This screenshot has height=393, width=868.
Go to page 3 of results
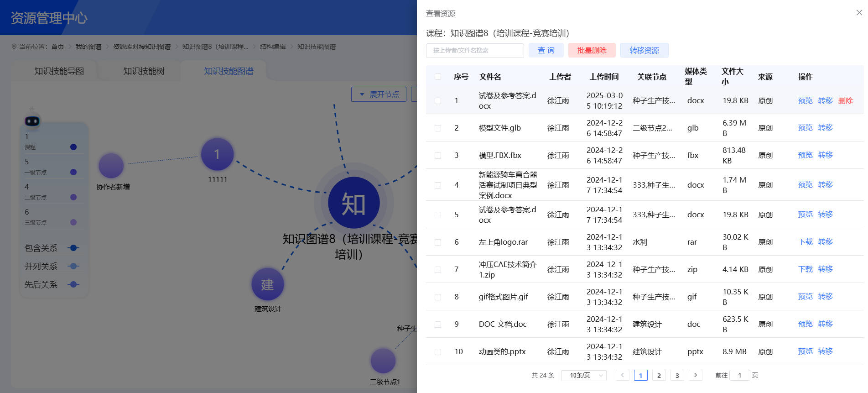pyautogui.click(x=677, y=375)
